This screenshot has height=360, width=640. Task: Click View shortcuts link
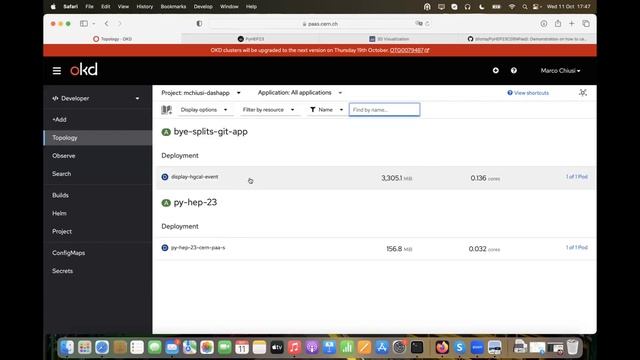pos(528,93)
